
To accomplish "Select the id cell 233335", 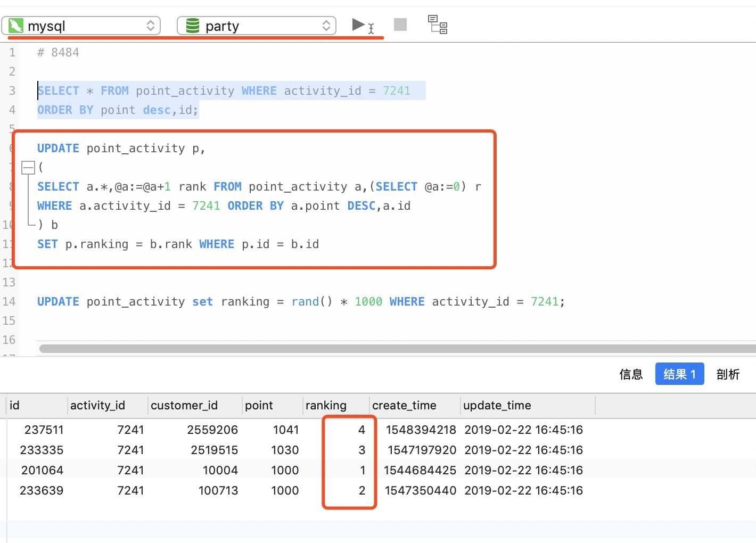I will pyautogui.click(x=42, y=450).
